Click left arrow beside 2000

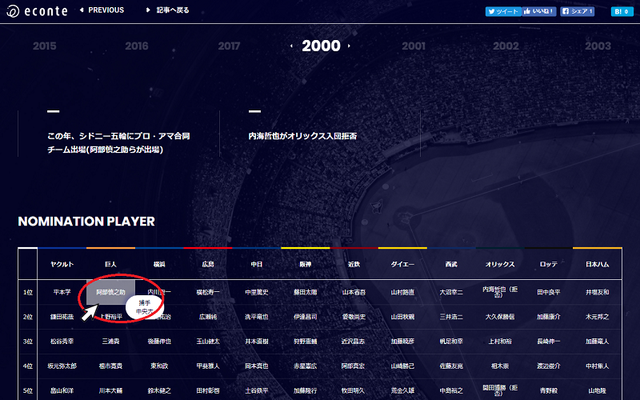click(291, 46)
